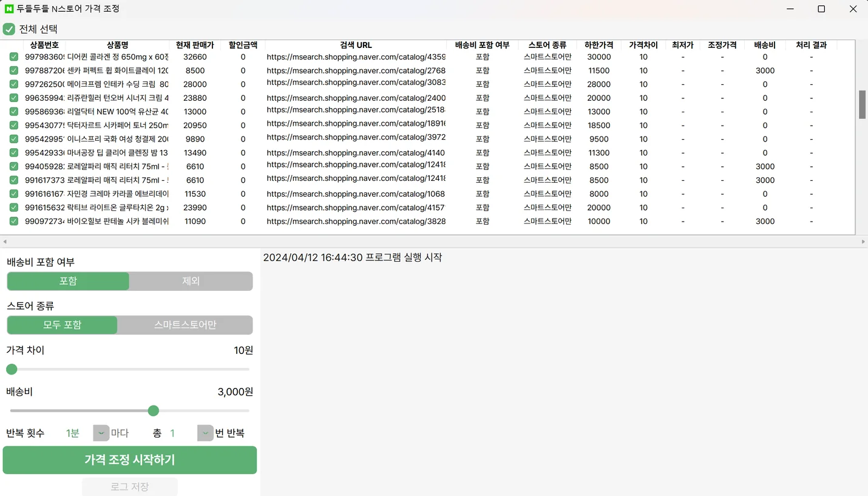Click current price cell 32660

click(195, 56)
